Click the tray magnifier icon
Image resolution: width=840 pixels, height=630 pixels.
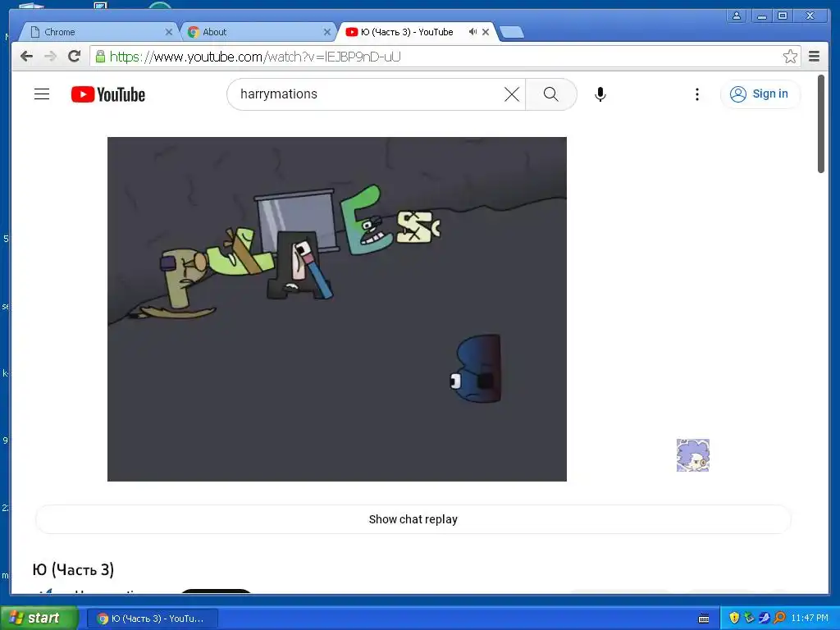(779, 618)
